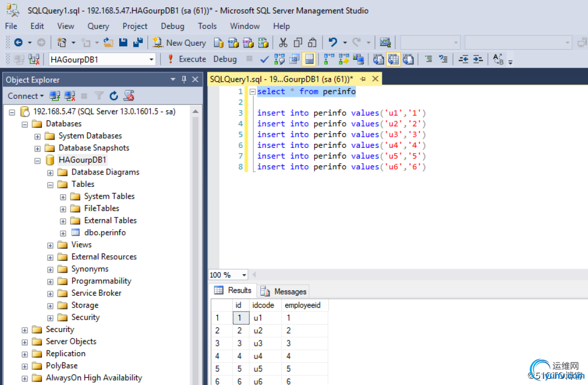Screen dimensions: 588x385
Task: Click the Open File folder icon
Action: (108, 42)
